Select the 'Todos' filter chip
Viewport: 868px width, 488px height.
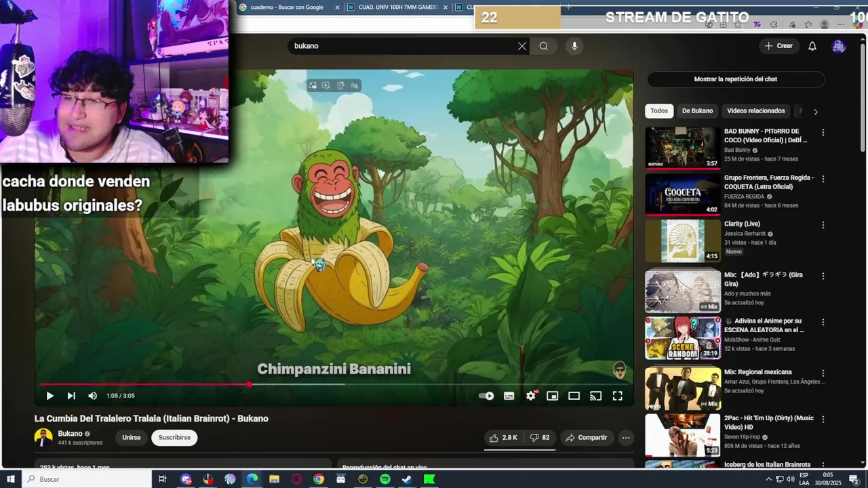click(659, 111)
